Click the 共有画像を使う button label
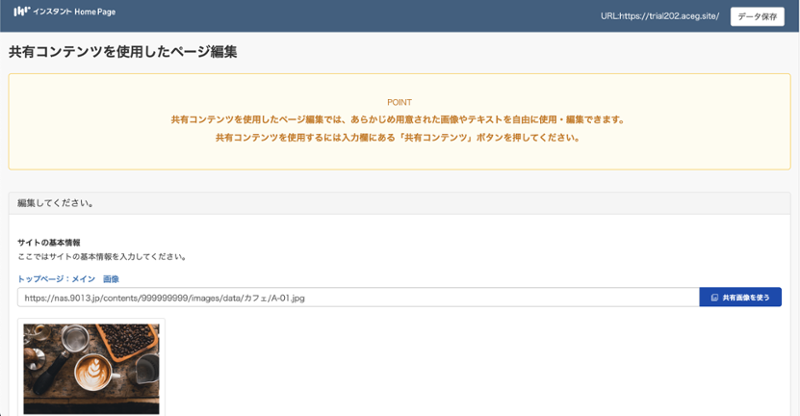This screenshot has width=800, height=416. pos(745,298)
